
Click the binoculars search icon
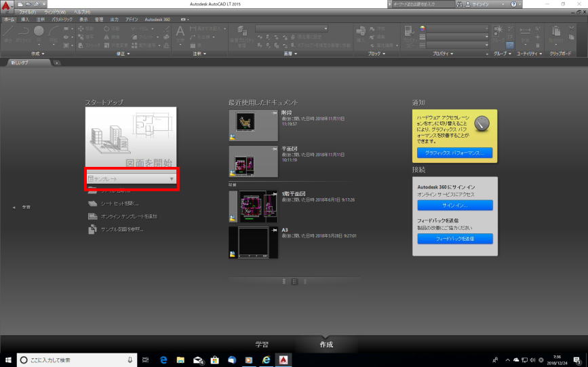(x=460, y=4)
